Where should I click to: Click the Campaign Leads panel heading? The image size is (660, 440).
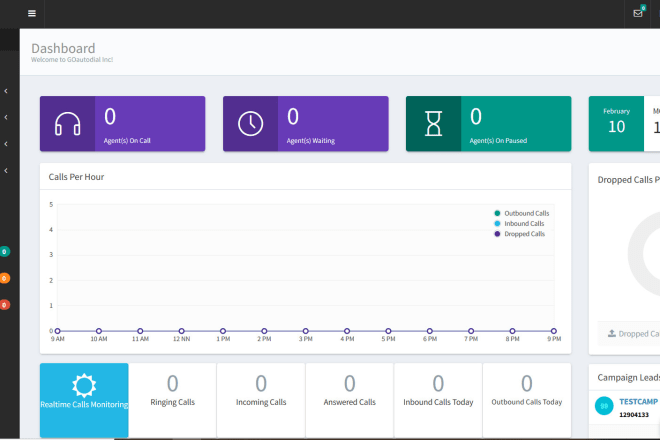point(628,378)
